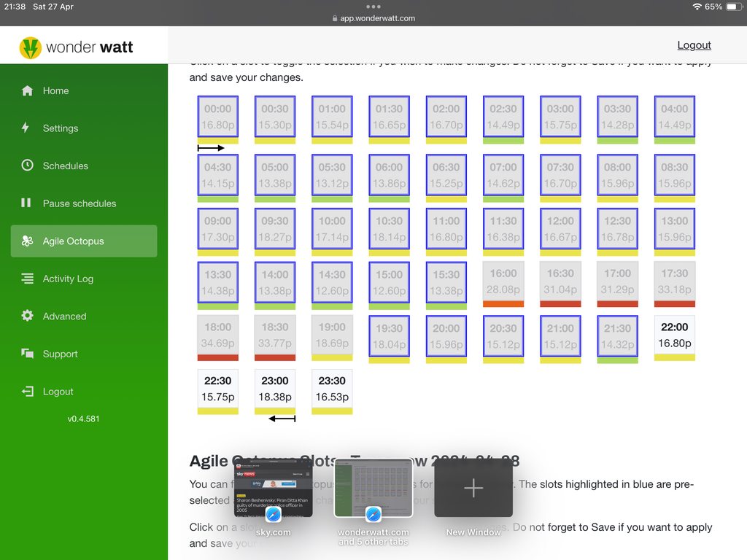Screen dimensions: 747x560
Task: Click the Settings lightning bolt icon
Action: coord(26,128)
